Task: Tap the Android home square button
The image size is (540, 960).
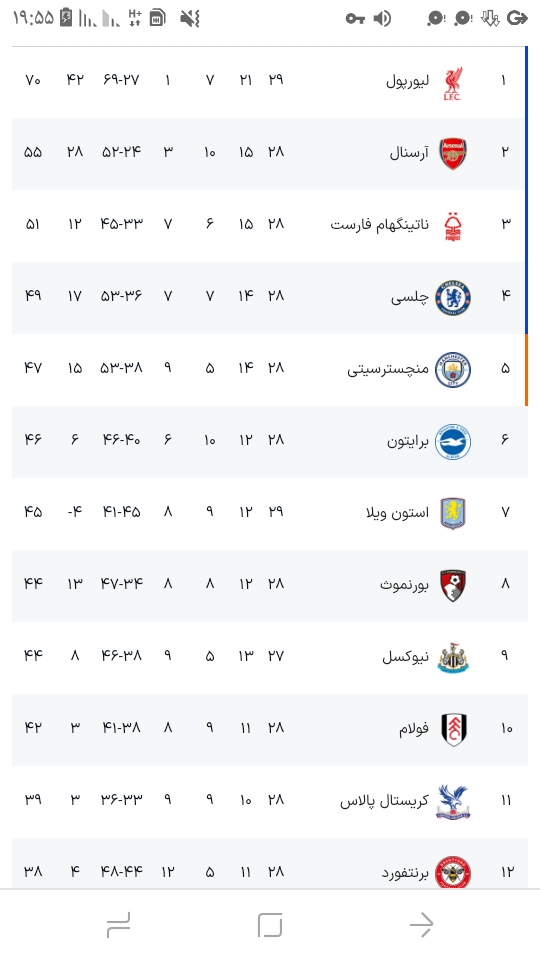Action: point(270,924)
